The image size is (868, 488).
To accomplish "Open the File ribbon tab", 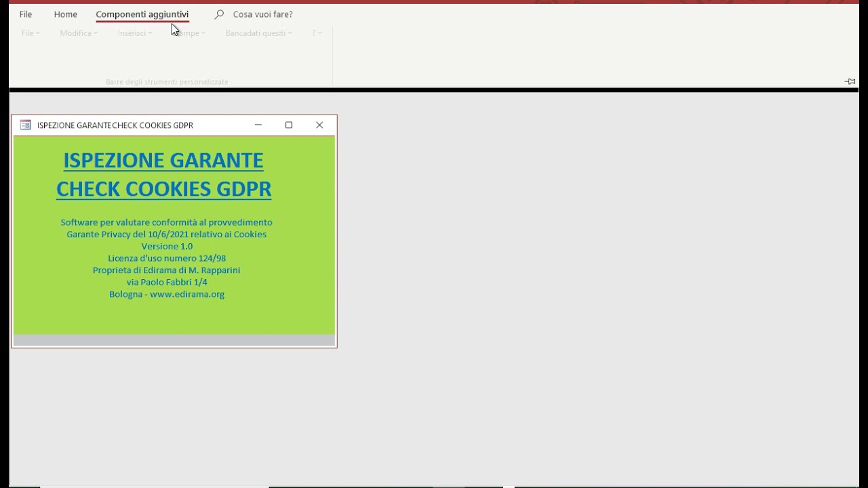I will tap(26, 14).
